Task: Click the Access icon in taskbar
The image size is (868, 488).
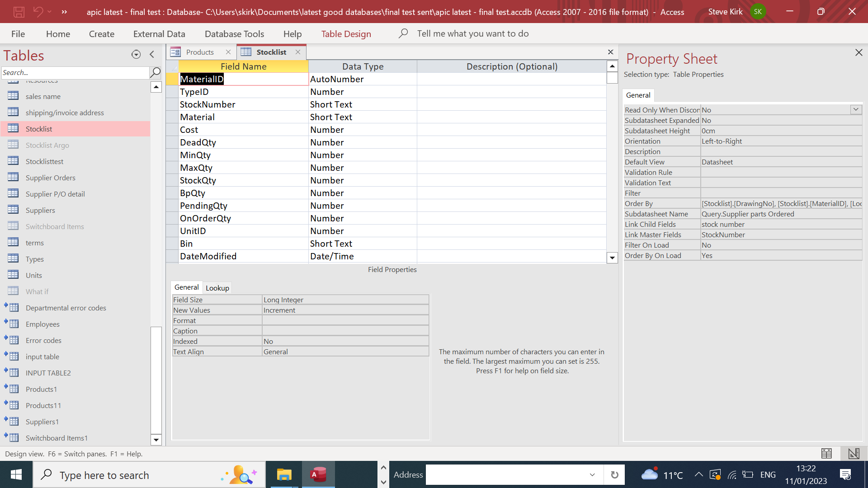Action: pos(318,474)
